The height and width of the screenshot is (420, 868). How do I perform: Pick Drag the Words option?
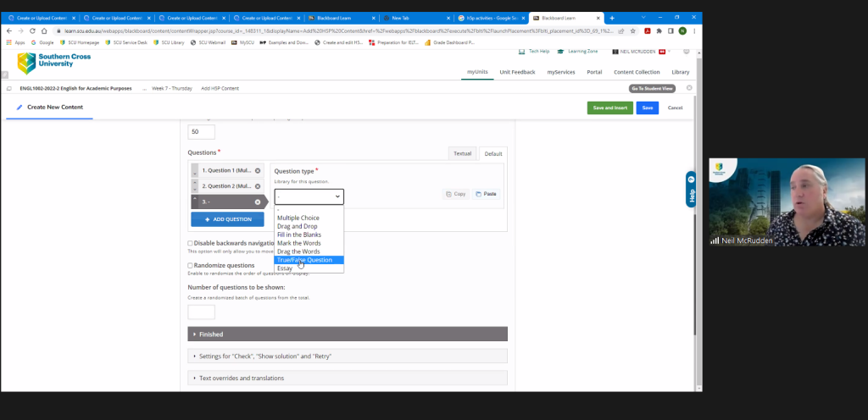click(309, 251)
